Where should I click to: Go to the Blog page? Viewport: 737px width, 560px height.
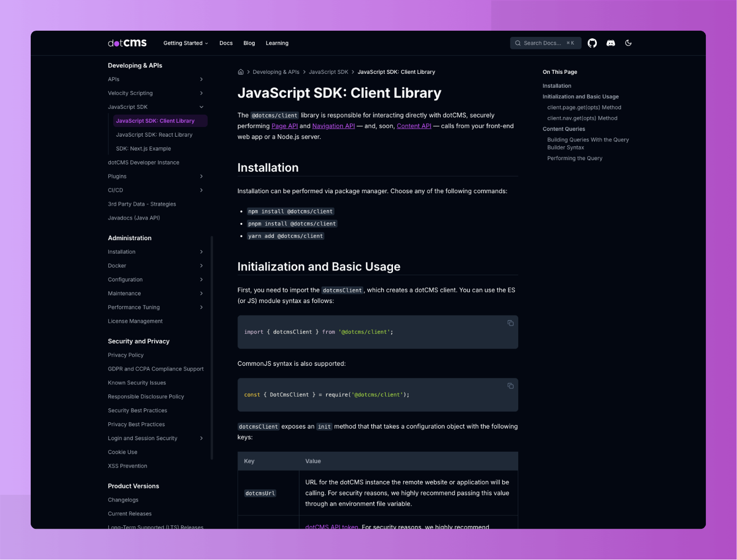click(x=249, y=43)
